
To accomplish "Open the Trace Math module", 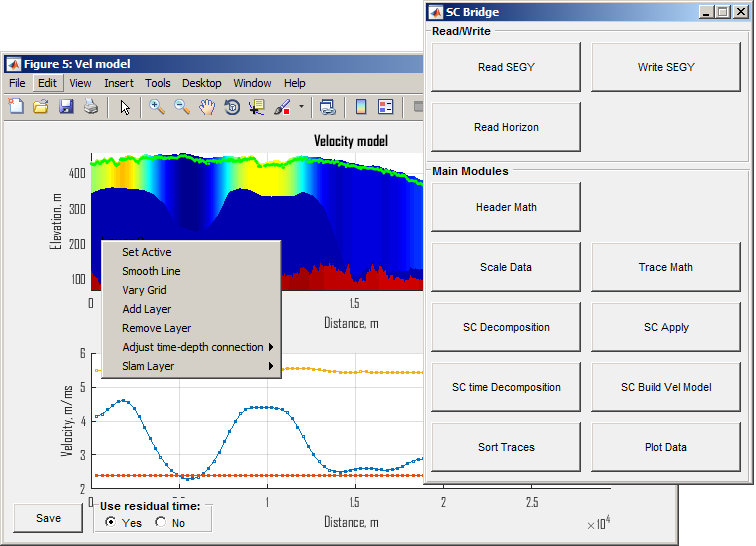I will [x=666, y=267].
